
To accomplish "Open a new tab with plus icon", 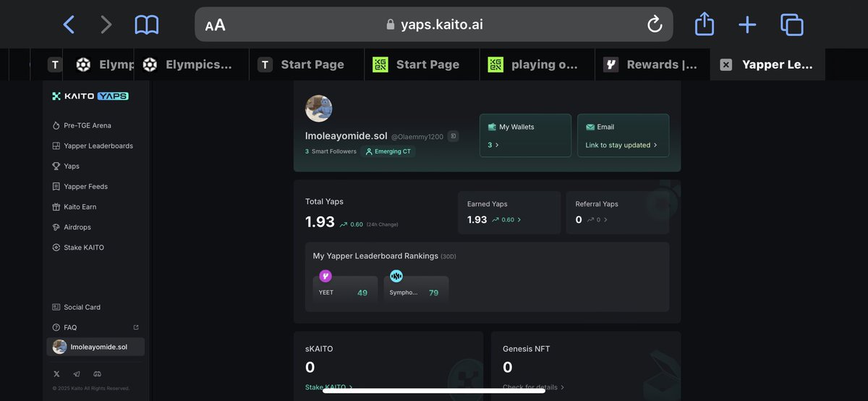I will pos(747,25).
